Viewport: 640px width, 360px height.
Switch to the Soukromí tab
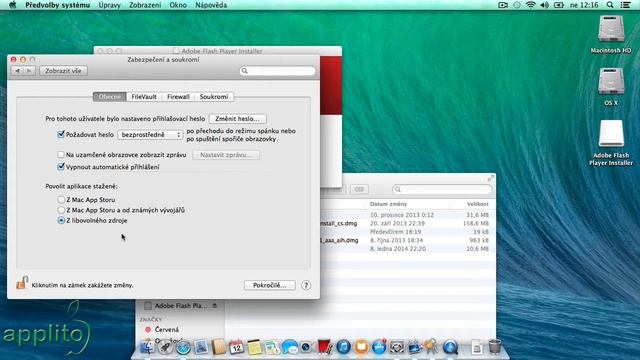coord(214,97)
